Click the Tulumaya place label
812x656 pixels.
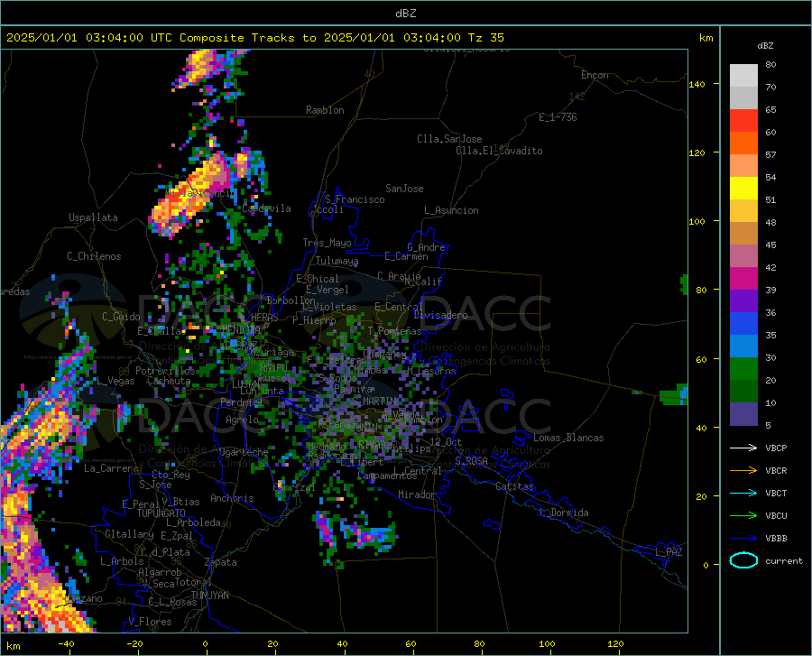(337, 261)
